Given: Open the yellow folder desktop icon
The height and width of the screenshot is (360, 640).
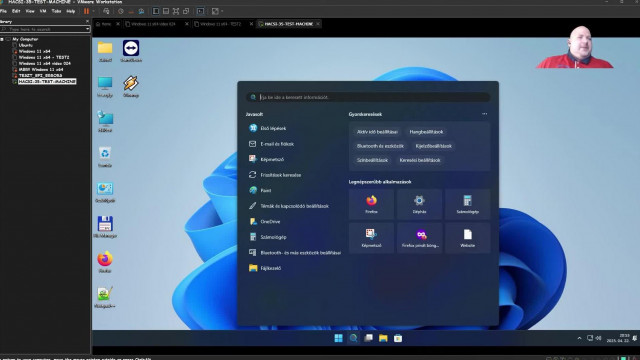Looking at the screenshot, I should (x=105, y=51).
